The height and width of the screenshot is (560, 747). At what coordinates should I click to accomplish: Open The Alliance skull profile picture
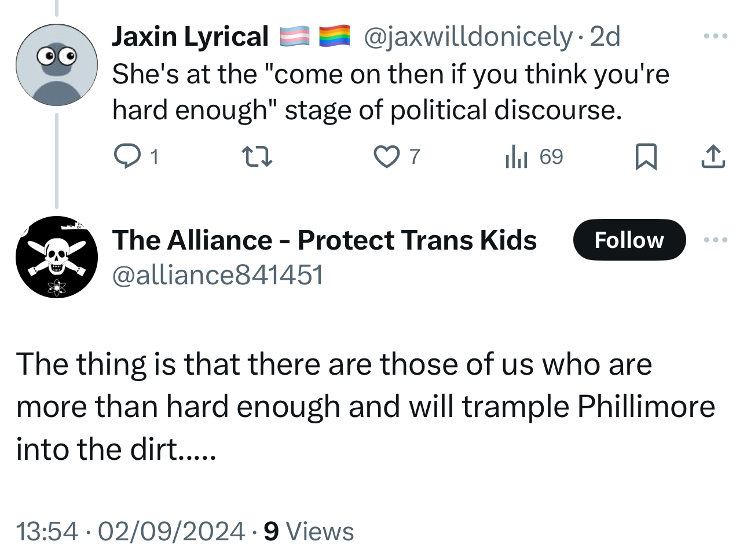[x=57, y=257]
